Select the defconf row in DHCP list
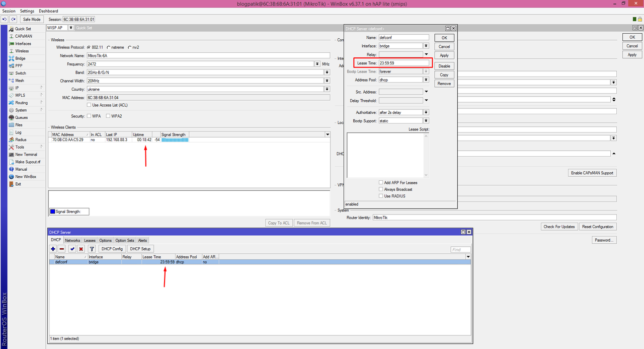The image size is (644, 349). [260, 262]
